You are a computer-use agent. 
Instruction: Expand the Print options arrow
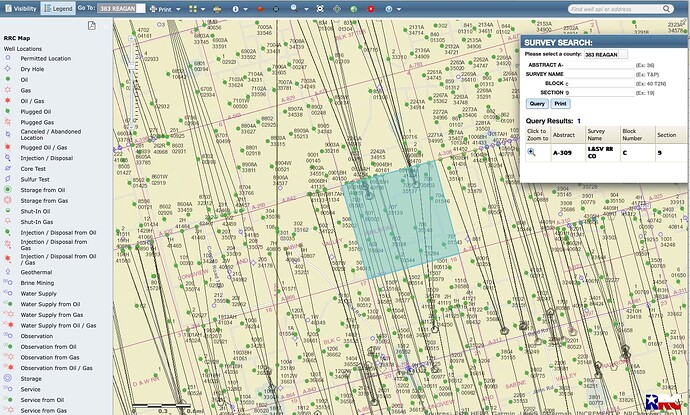pyautogui.click(x=178, y=9)
